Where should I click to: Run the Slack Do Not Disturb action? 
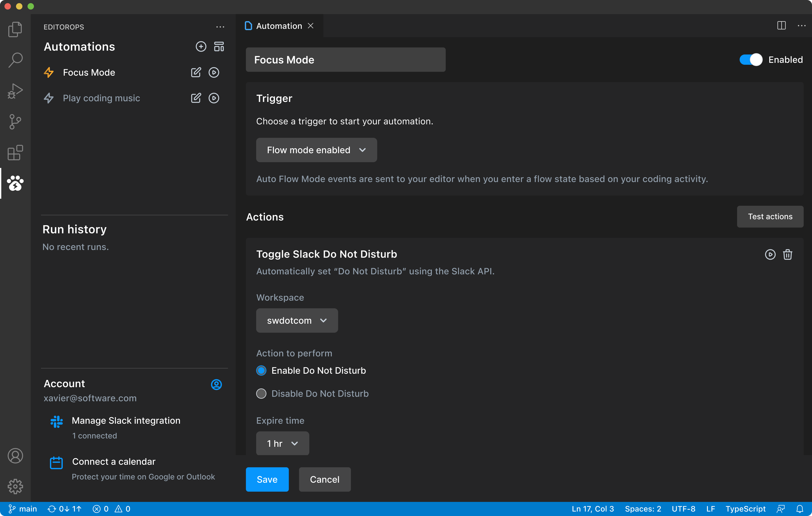click(x=770, y=254)
